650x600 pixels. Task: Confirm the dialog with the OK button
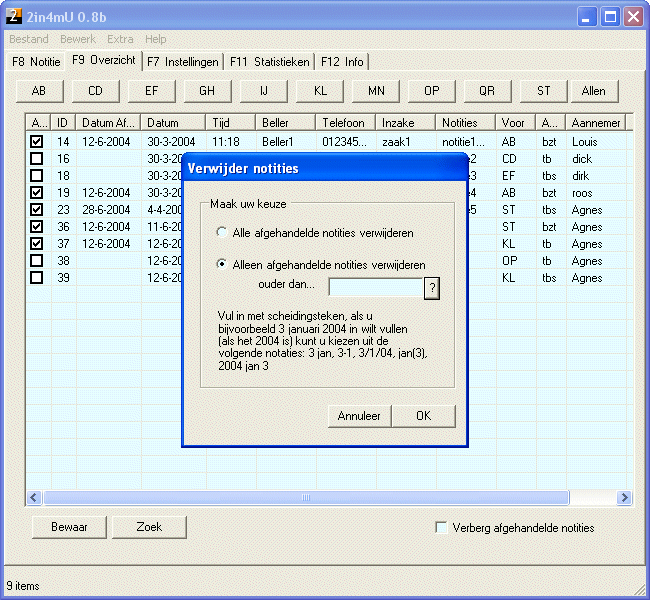(423, 416)
